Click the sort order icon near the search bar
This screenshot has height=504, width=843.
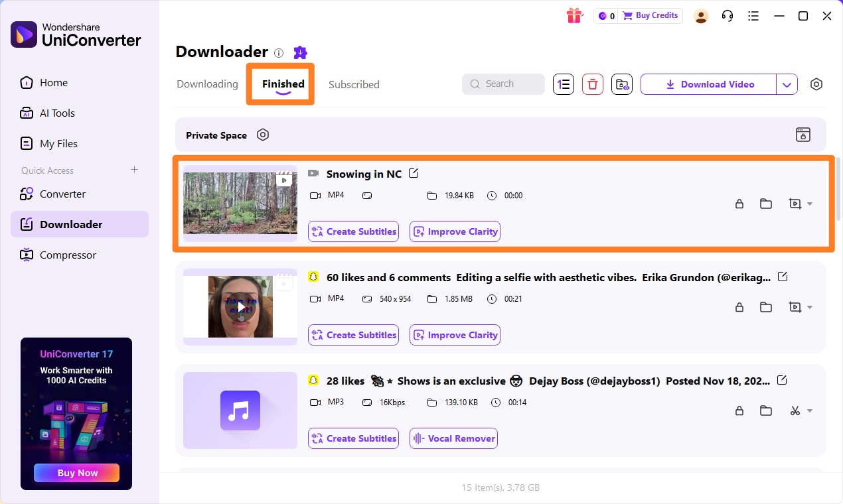[x=564, y=84]
